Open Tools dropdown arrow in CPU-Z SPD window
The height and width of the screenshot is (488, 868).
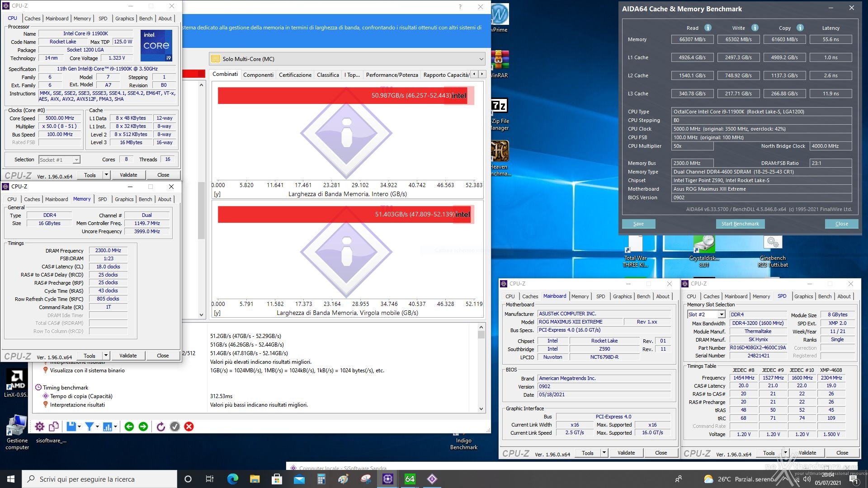785,453
